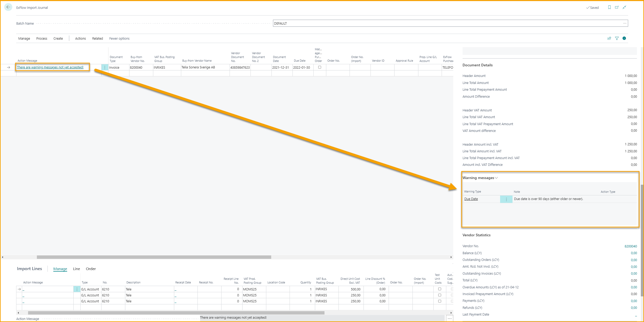This screenshot has width=644, height=322.
Task: Open the Actions menu
Action: click(80, 38)
